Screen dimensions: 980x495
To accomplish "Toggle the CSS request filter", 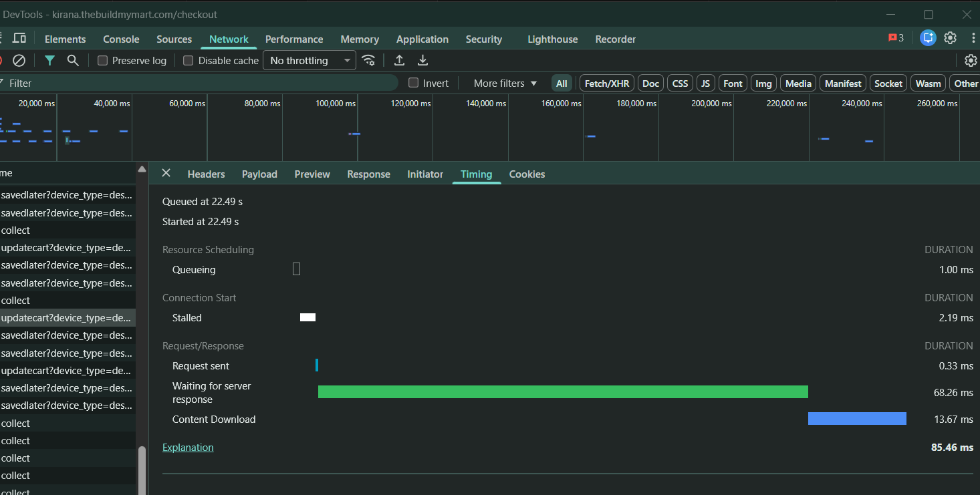I will tap(680, 84).
